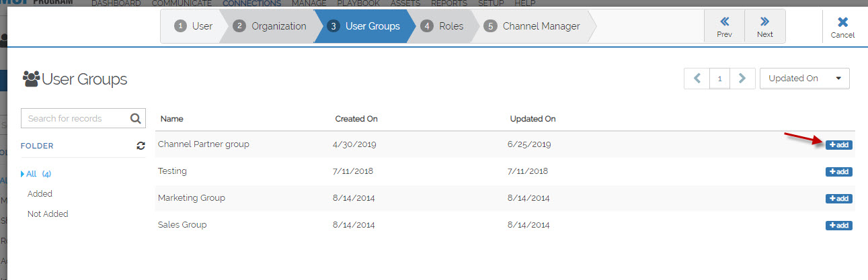Sort by the Name column header
Viewport: 868px width, 280px height.
172,119
